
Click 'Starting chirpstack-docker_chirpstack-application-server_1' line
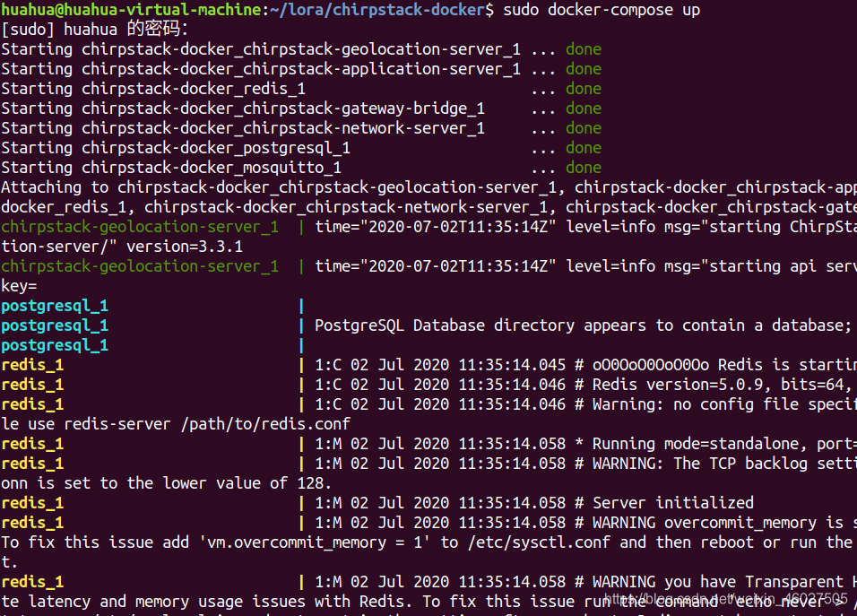[x=261, y=69]
